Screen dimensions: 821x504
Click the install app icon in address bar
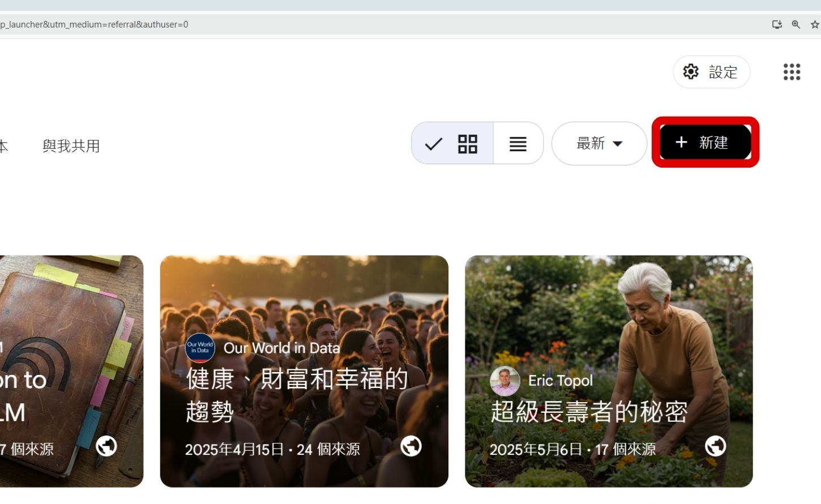click(777, 24)
